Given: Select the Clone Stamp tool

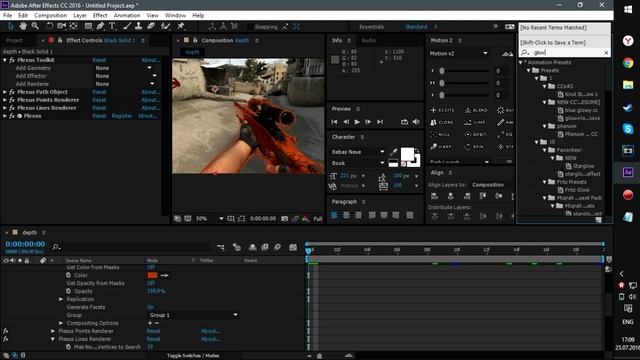Looking at the screenshot, I should 139,26.
